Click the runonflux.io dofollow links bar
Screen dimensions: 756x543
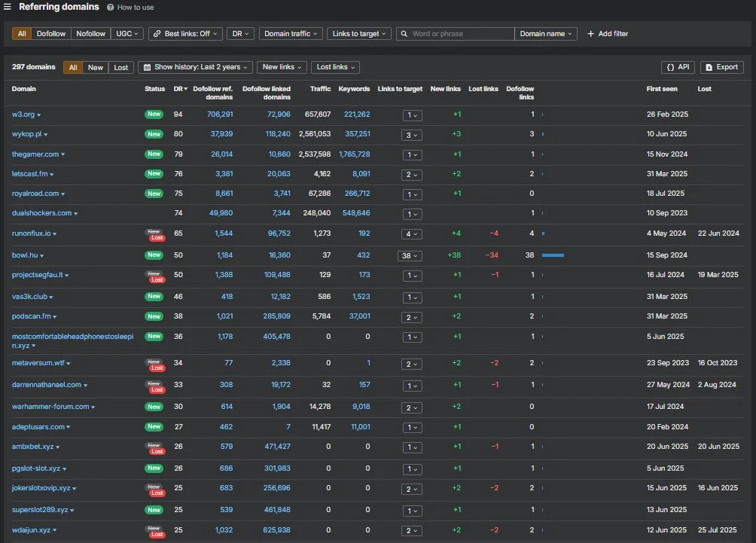[544, 233]
